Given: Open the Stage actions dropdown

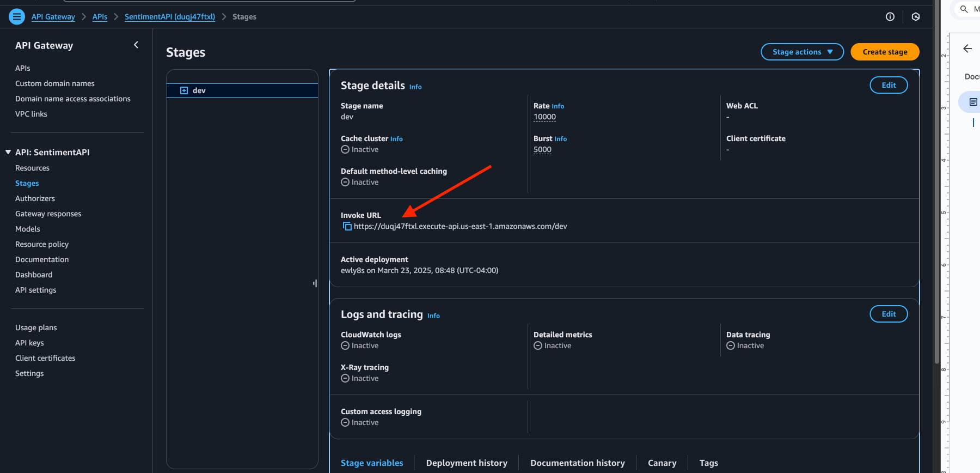Looking at the screenshot, I should pyautogui.click(x=803, y=52).
